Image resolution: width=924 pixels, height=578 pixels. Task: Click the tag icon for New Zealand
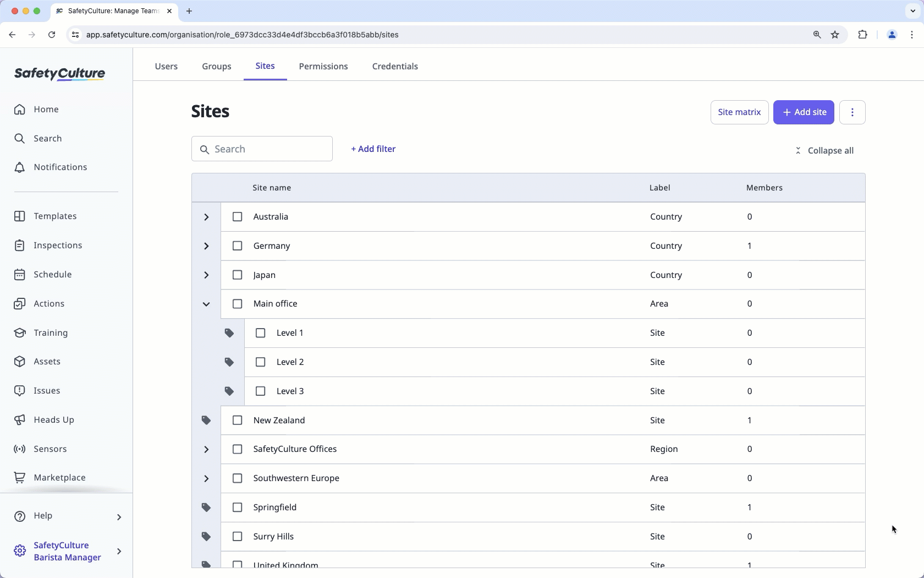click(206, 421)
